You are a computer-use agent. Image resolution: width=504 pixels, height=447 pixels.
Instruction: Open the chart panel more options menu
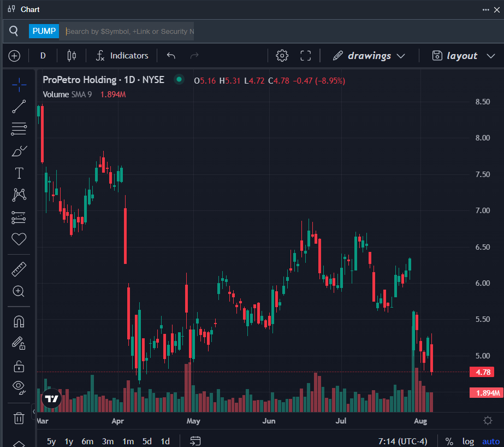click(485, 10)
